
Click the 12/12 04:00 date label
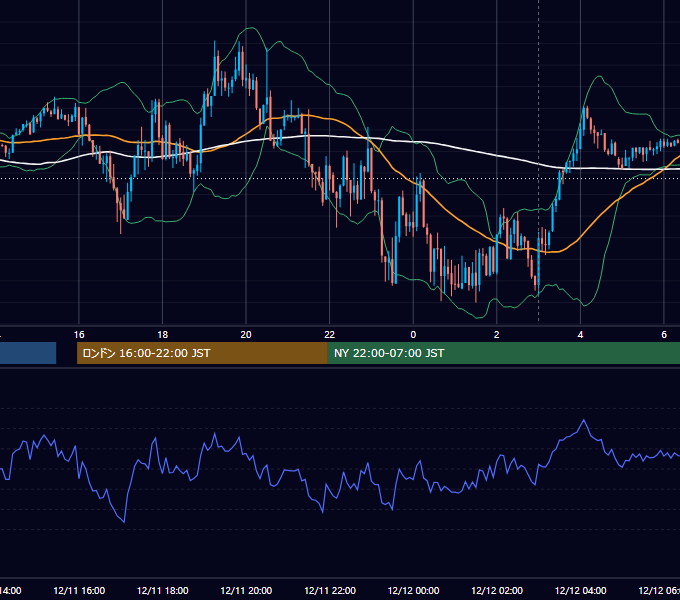point(580,590)
